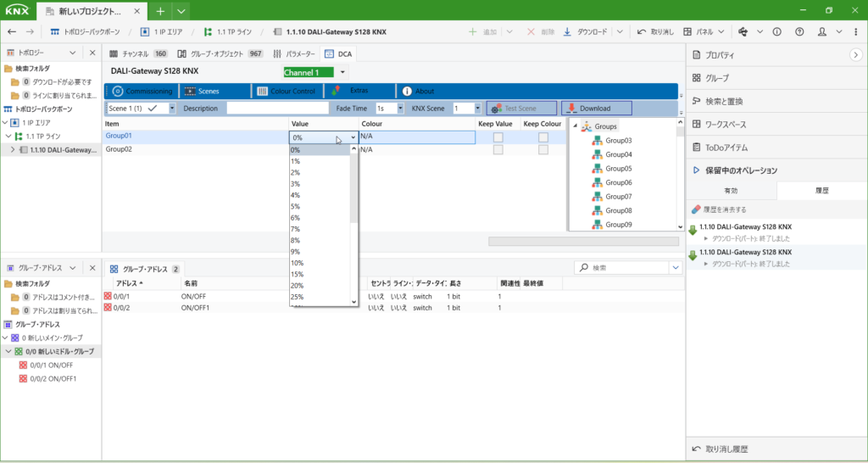
Task: Click the Test Scene button
Action: tap(521, 109)
